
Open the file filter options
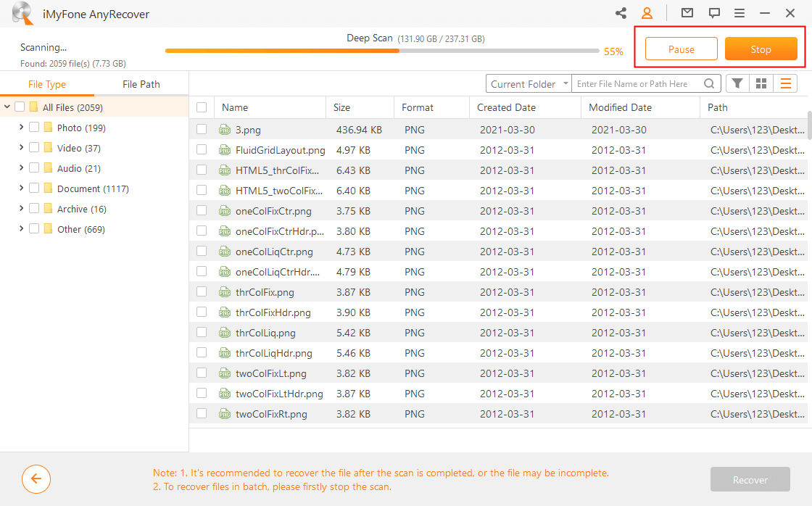737,83
